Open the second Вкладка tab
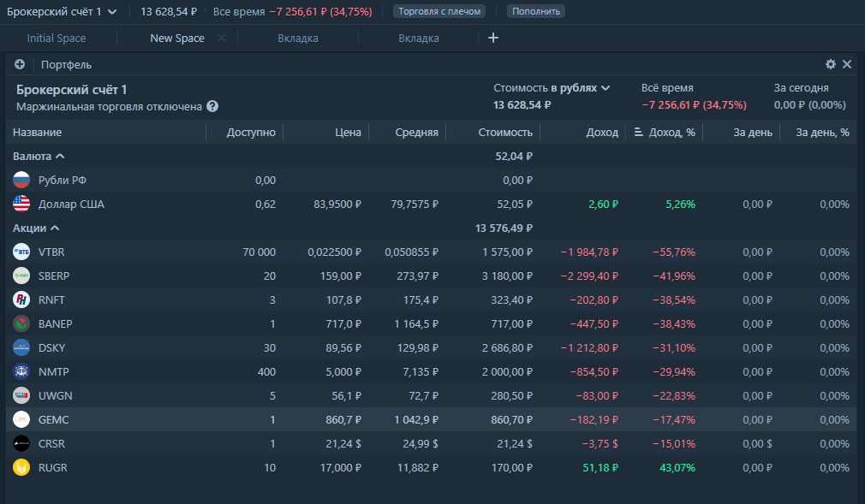The image size is (865, 504). coord(419,38)
